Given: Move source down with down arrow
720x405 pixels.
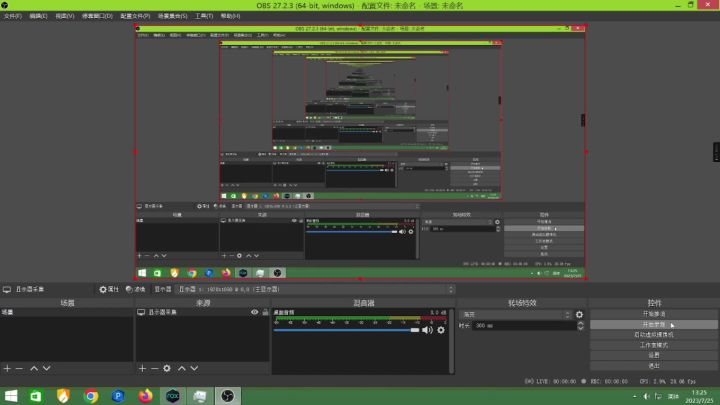Looking at the screenshot, I should coord(194,368).
